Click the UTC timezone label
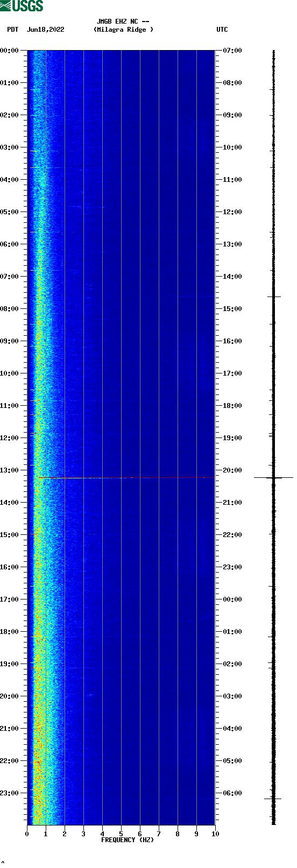Screen dimensions: 297x868 [222, 30]
